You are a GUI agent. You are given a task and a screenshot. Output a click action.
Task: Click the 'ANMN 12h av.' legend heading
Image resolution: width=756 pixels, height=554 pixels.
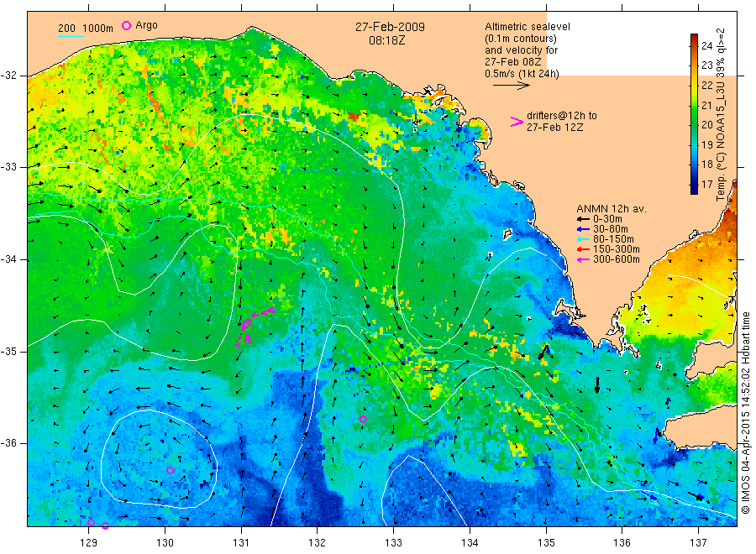[x=612, y=209]
